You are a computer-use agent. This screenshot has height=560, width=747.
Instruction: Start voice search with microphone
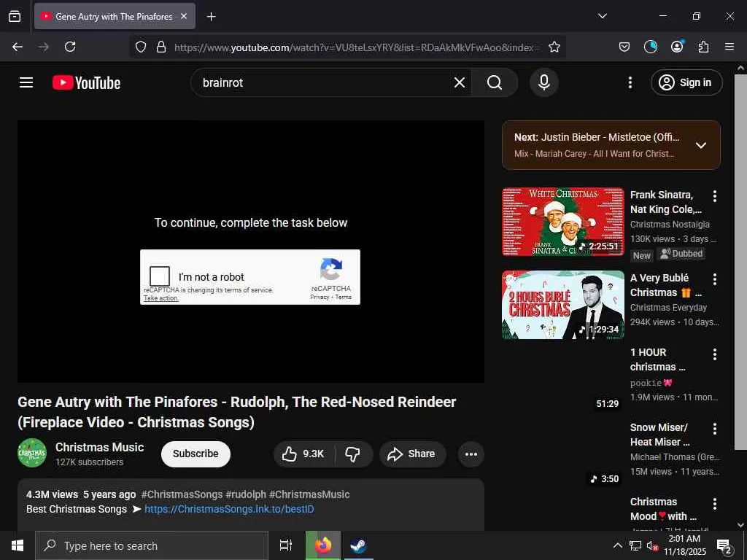544,82
